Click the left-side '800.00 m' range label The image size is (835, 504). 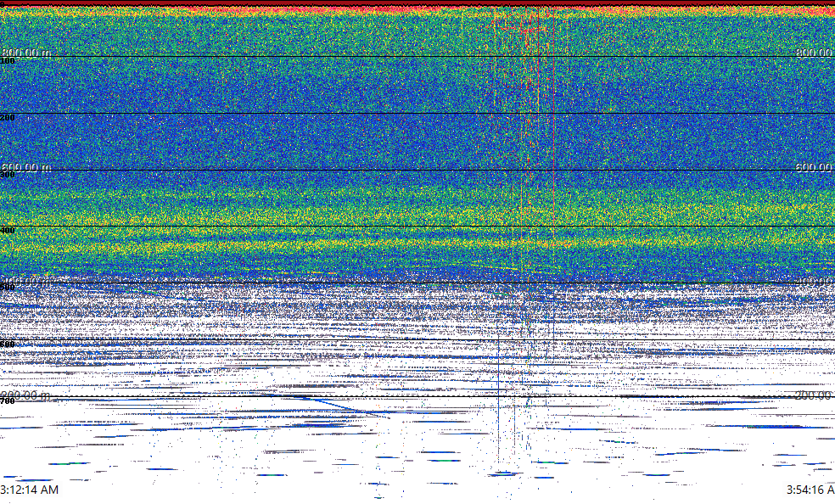[26, 52]
